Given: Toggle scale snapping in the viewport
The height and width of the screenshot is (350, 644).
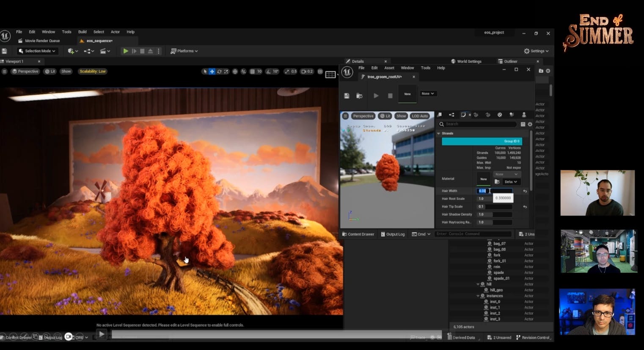Looking at the screenshot, I should pyautogui.click(x=287, y=72).
